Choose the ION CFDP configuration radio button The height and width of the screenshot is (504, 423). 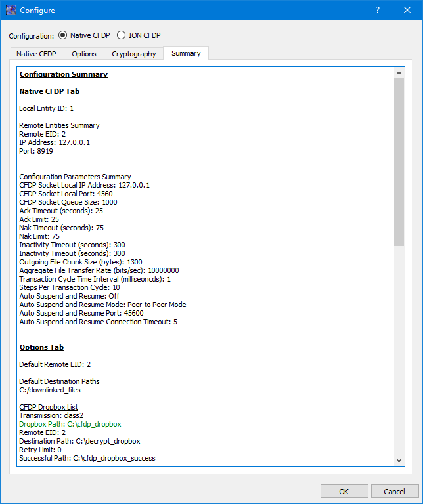point(122,35)
